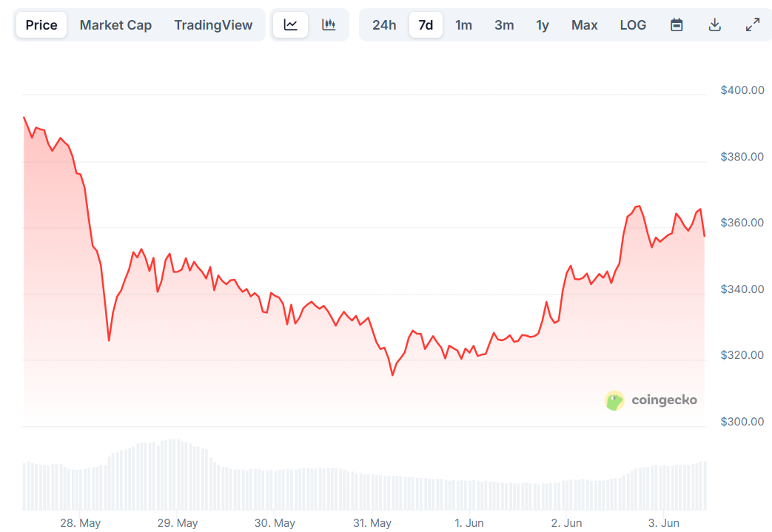Click the 29. May date label
This screenshot has width=772, height=532.
click(x=178, y=522)
